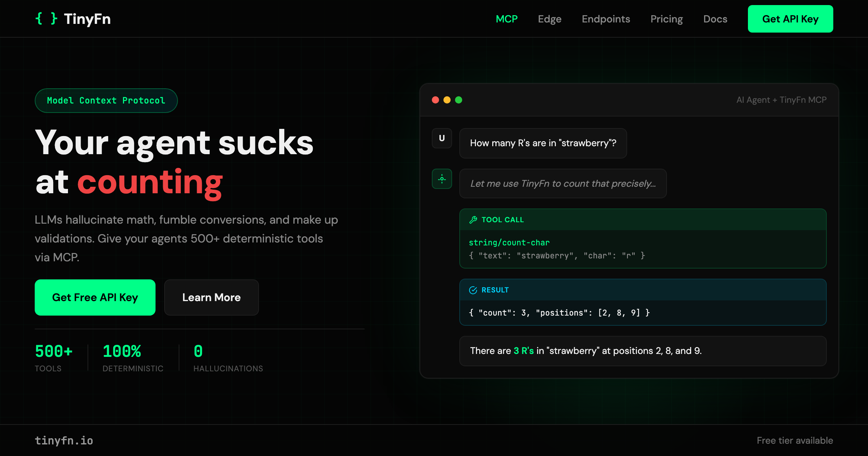Click the strawberry question chat bubble
Image resolution: width=868 pixels, height=456 pixels.
542,143
